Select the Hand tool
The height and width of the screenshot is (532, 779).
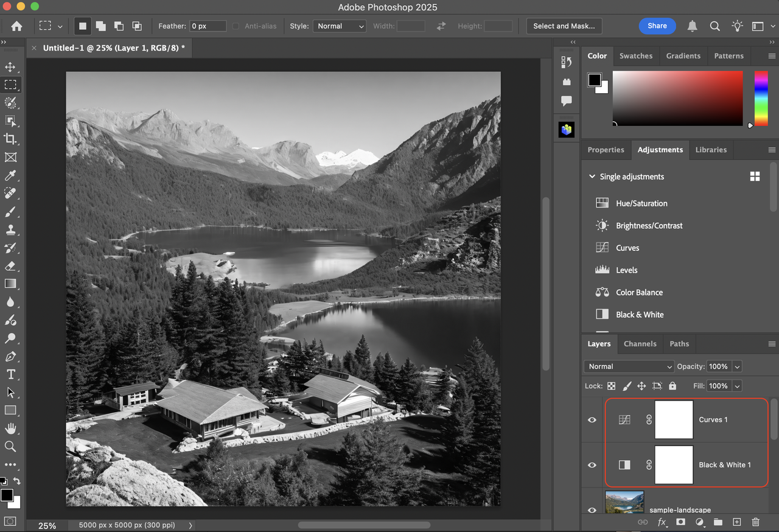(x=10, y=429)
